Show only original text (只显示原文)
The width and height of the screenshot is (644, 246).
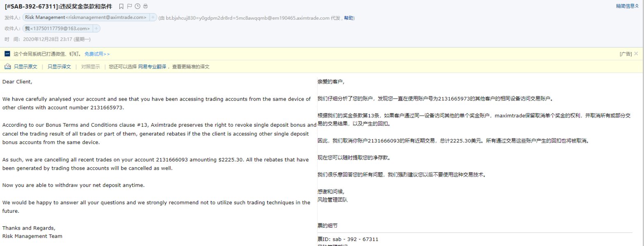25,67
